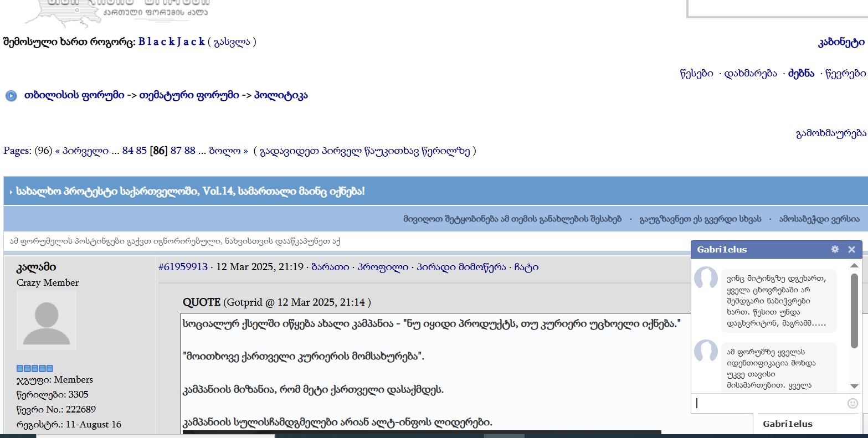868x438 pixels.
Task: Go to page 85
Action: tap(141, 151)
